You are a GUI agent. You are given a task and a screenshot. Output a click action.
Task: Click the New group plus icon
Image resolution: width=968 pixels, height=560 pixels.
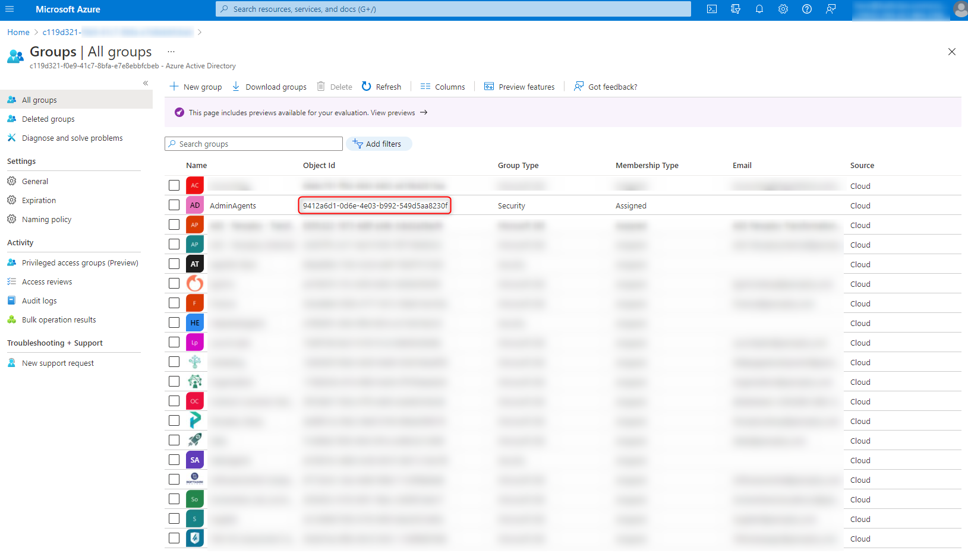coord(174,87)
